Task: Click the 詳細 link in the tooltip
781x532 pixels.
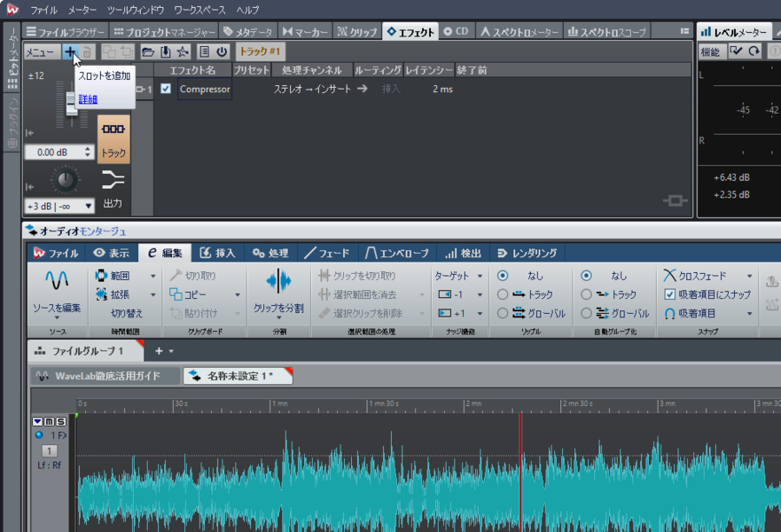Action: pos(88,99)
